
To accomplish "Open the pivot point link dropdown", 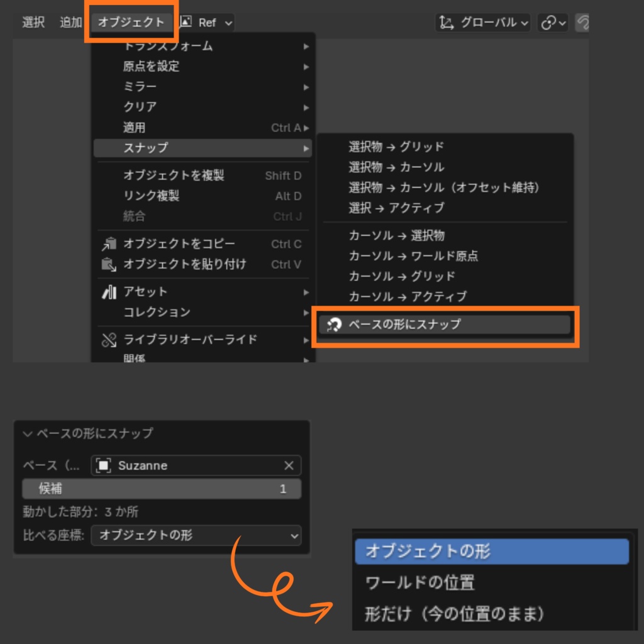I will (553, 22).
